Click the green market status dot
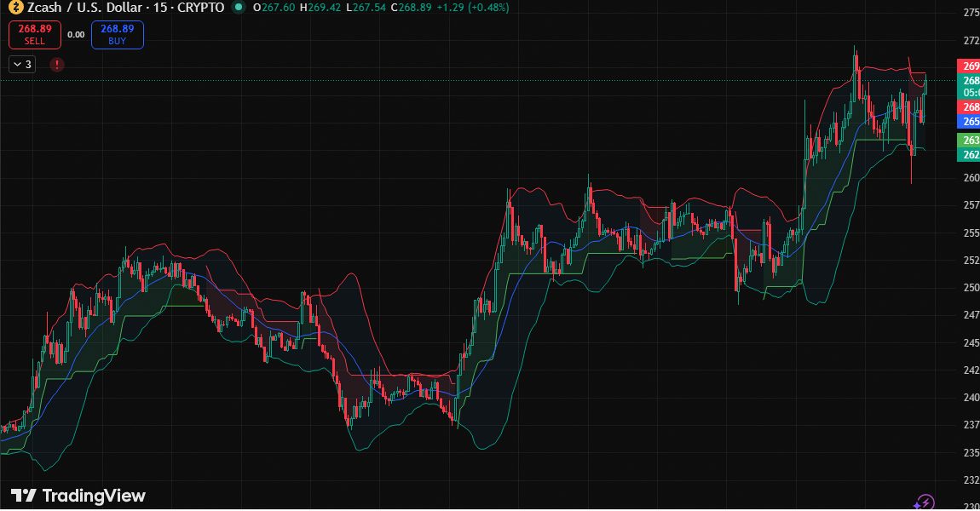Viewport: 980px width, 511px height. click(x=238, y=8)
